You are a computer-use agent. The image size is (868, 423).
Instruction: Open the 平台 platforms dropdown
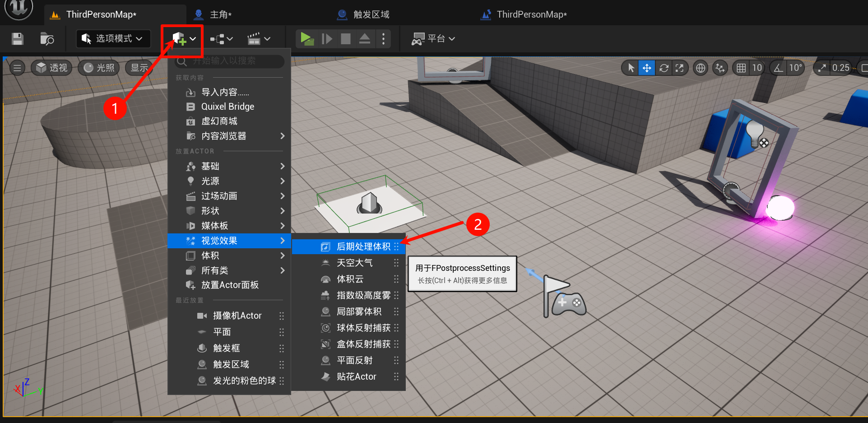[x=433, y=39]
